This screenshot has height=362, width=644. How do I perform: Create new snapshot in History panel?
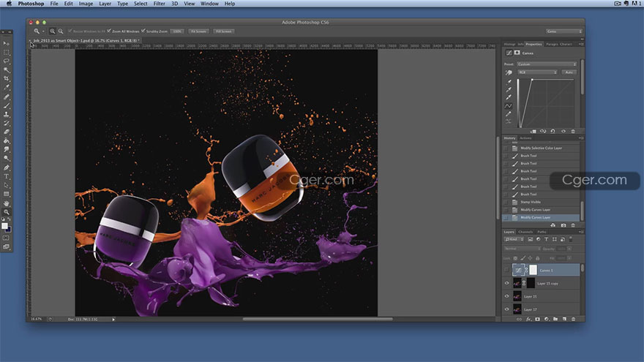563,225
